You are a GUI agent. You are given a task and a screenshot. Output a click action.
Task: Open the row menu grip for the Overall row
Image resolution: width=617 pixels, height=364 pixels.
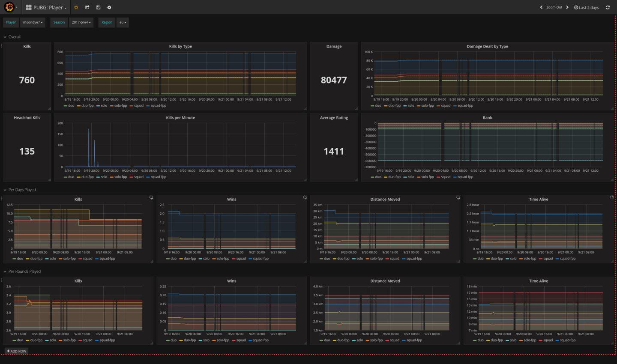click(x=2, y=45)
